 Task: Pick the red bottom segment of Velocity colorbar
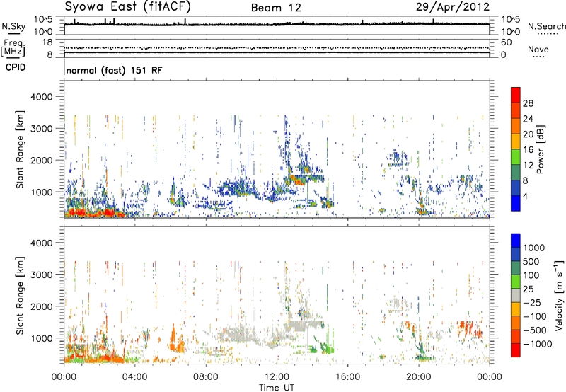pos(516,350)
